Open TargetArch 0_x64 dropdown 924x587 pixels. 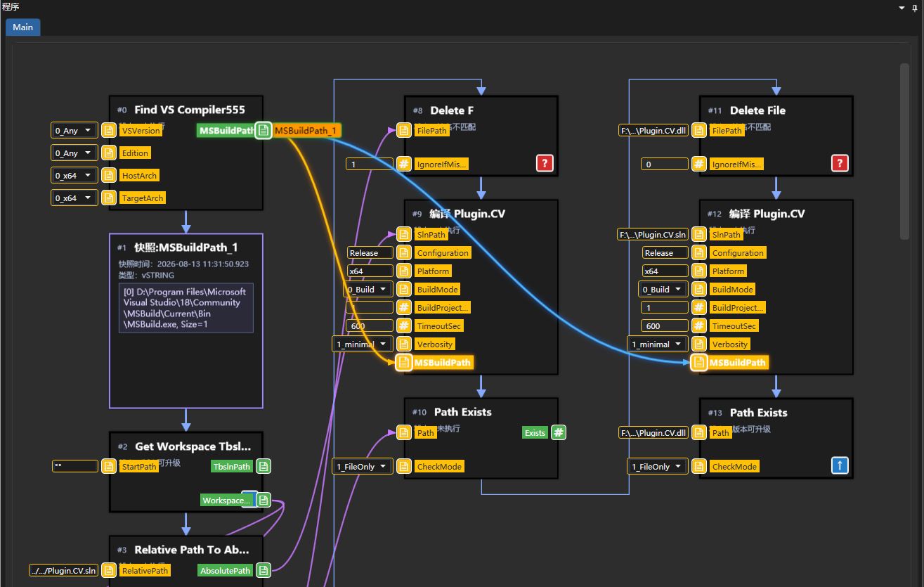point(74,198)
